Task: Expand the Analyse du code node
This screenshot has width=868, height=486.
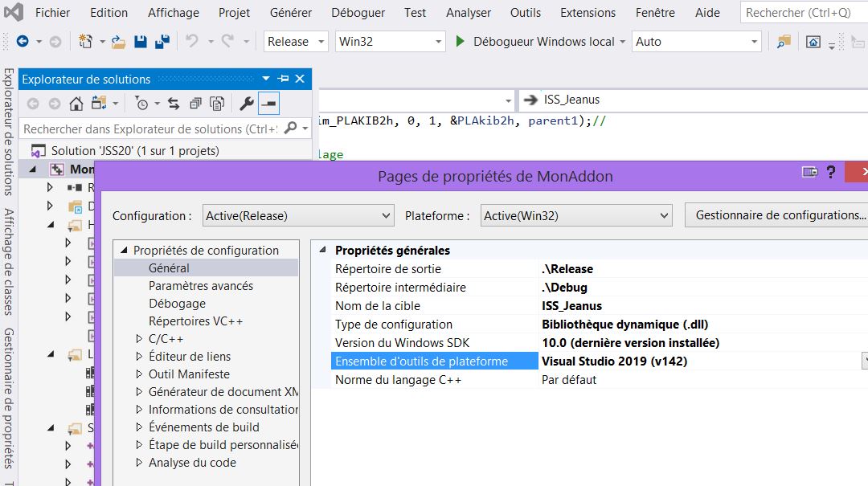Action: pyautogui.click(x=139, y=463)
